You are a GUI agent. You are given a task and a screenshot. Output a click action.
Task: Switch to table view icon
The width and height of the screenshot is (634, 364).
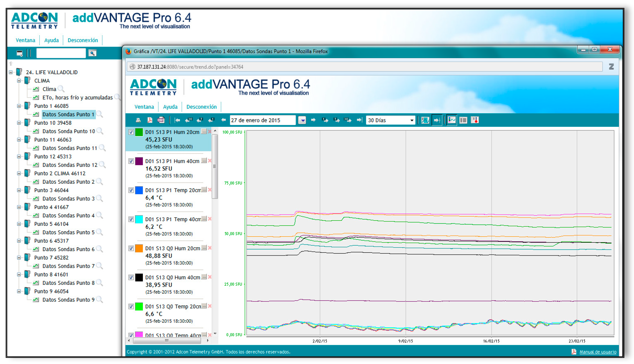point(463,120)
